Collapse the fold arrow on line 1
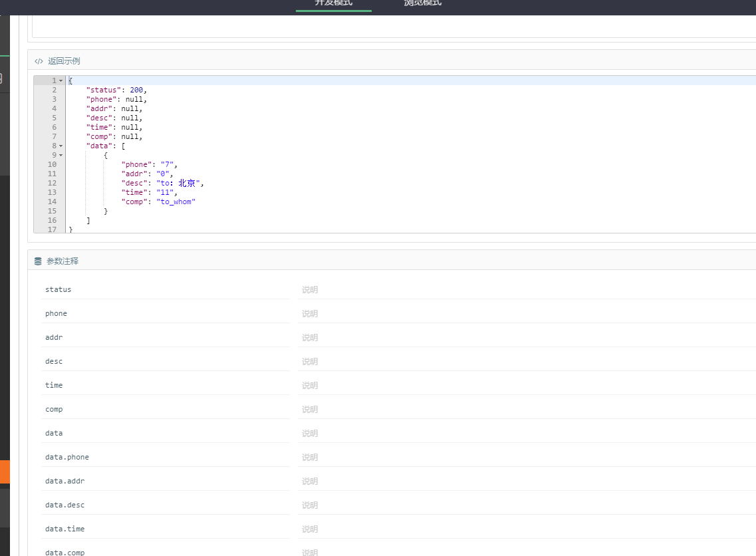Image resolution: width=756 pixels, height=556 pixels. (x=61, y=80)
